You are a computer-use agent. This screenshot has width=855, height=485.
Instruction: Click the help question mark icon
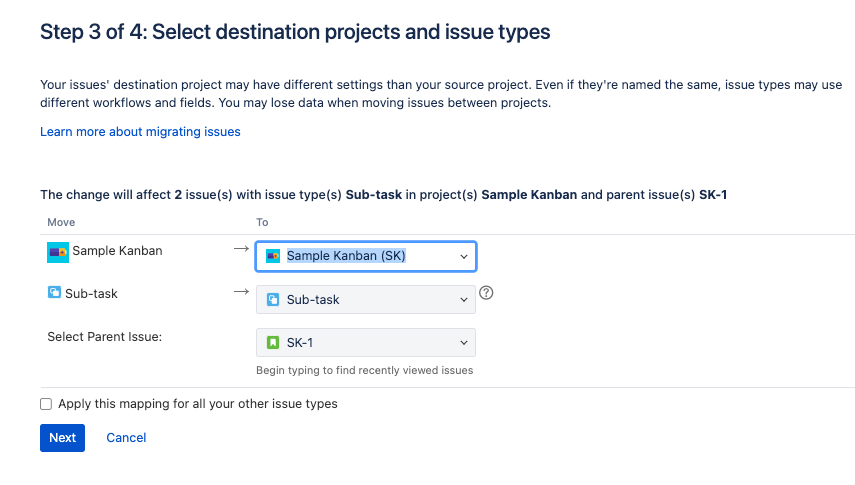click(486, 293)
